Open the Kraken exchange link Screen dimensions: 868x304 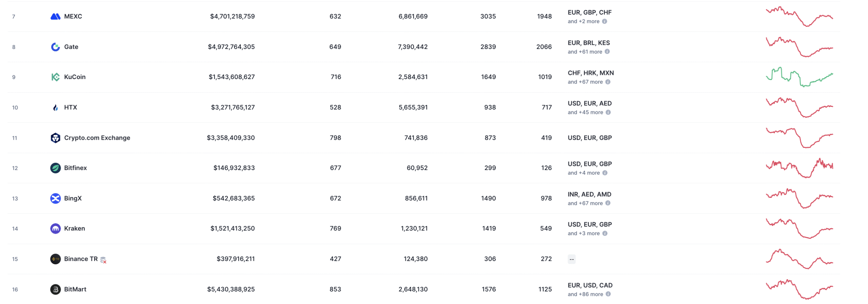(x=75, y=229)
